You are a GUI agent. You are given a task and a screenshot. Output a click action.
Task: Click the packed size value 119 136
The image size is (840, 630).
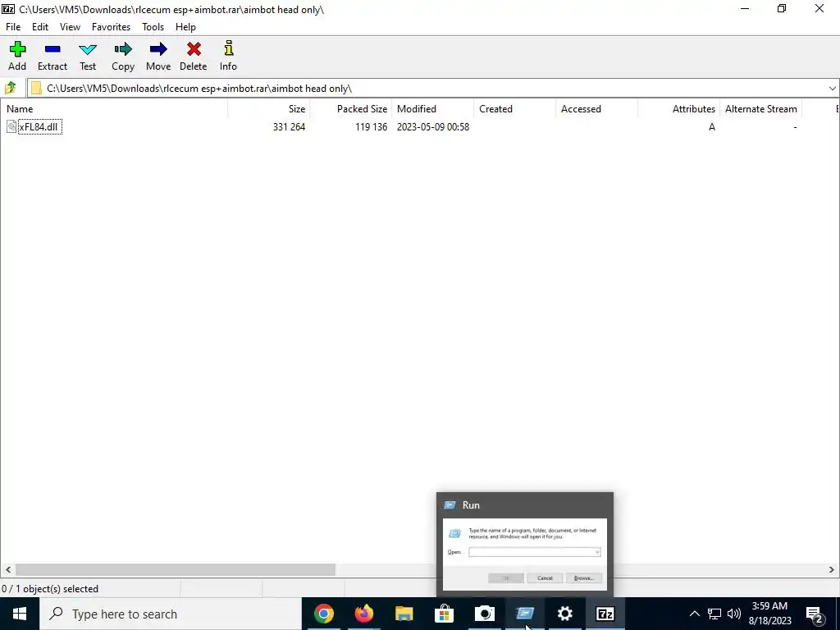[x=371, y=127]
